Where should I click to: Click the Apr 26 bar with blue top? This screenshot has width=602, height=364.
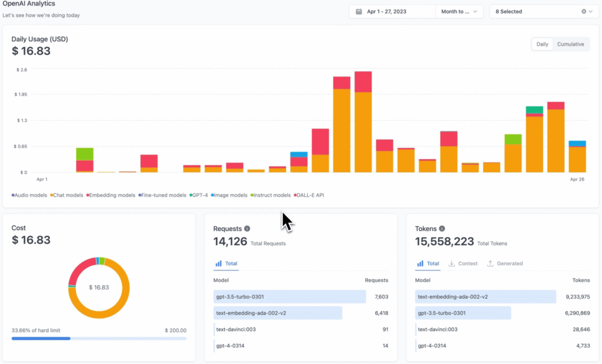[x=577, y=156]
